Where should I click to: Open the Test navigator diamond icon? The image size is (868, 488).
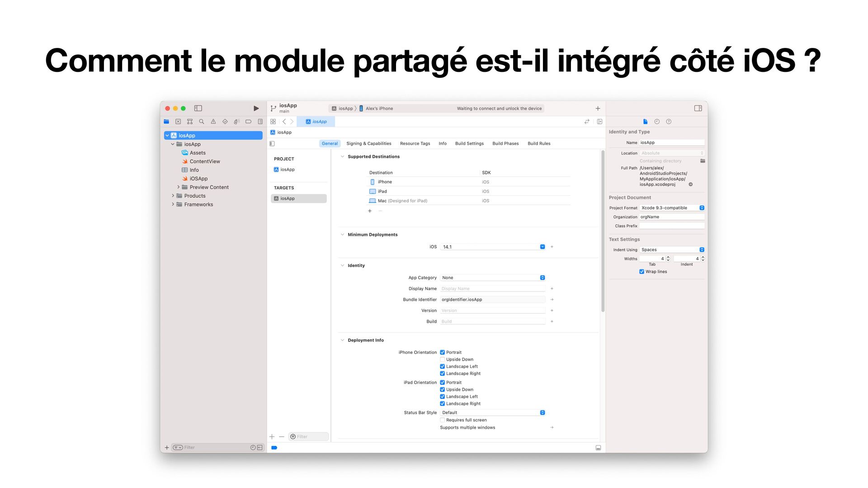pos(225,122)
